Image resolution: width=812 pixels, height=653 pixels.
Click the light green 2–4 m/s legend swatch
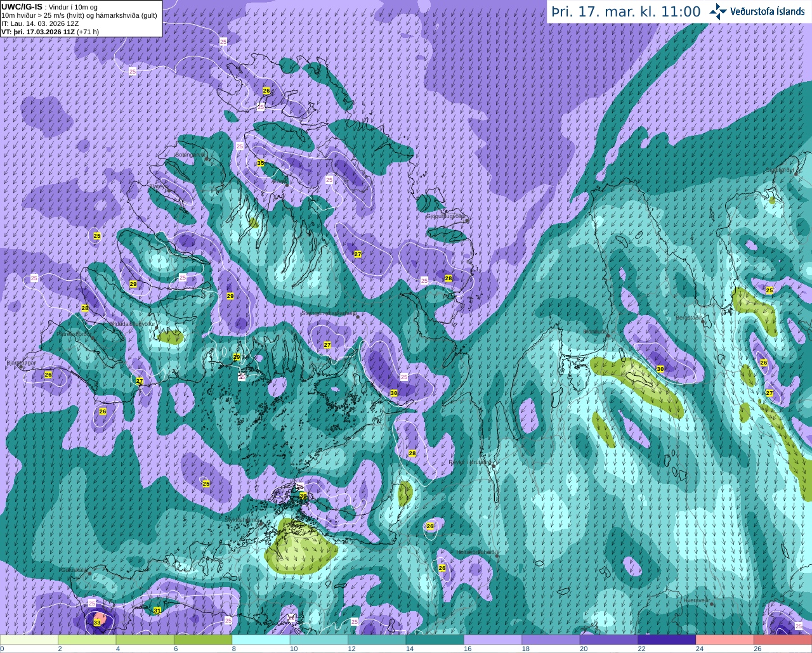(87, 640)
